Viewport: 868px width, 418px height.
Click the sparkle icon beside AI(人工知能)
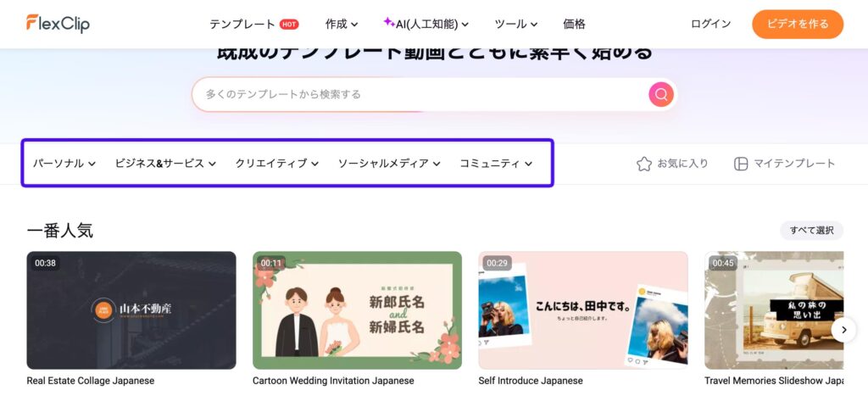(388, 23)
